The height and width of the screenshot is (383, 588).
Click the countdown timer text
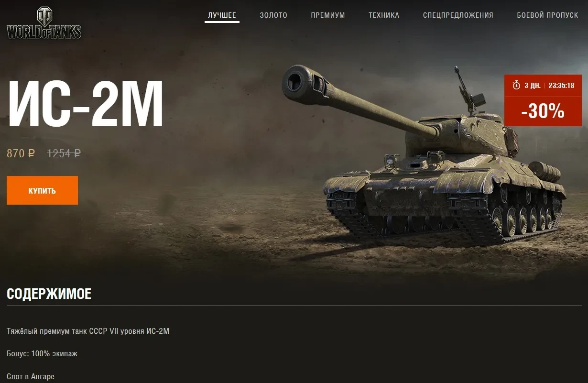click(x=561, y=86)
